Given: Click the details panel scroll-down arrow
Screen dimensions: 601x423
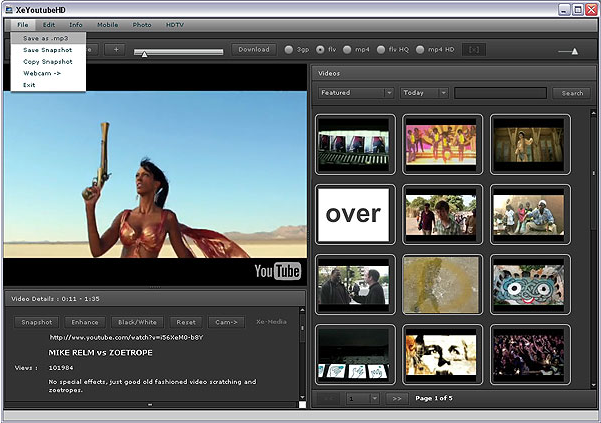Looking at the screenshot, I should pos(302,397).
